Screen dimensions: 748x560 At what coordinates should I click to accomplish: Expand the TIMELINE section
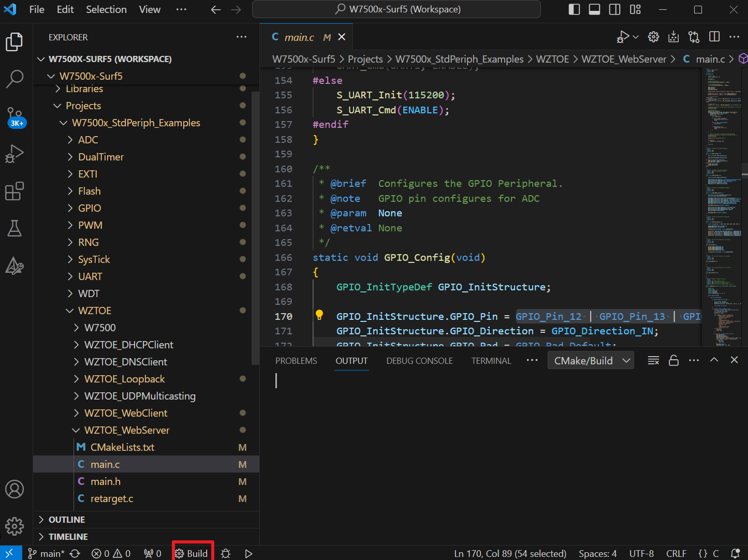[x=146, y=537]
